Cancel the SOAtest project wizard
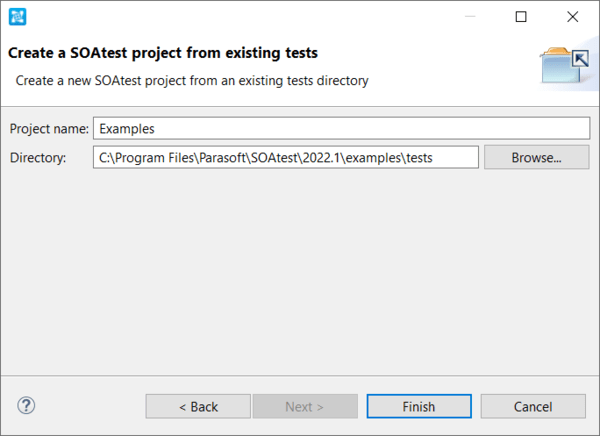The image size is (600, 436). click(x=533, y=406)
